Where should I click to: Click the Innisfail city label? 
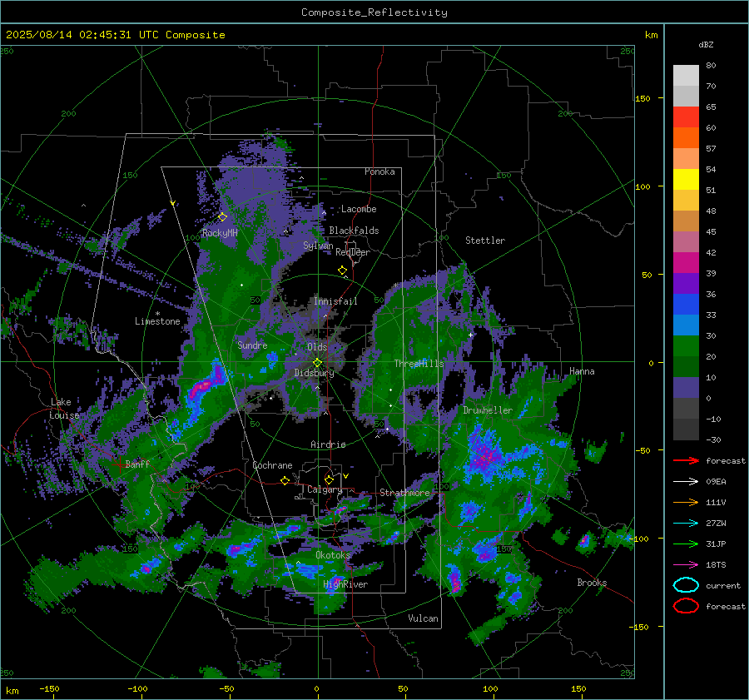[335, 301]
